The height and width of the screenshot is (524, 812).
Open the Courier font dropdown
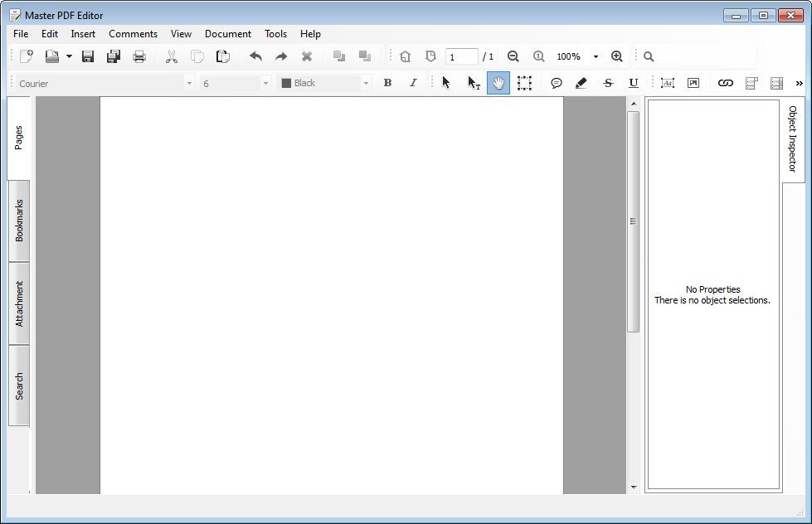[188, 82]
